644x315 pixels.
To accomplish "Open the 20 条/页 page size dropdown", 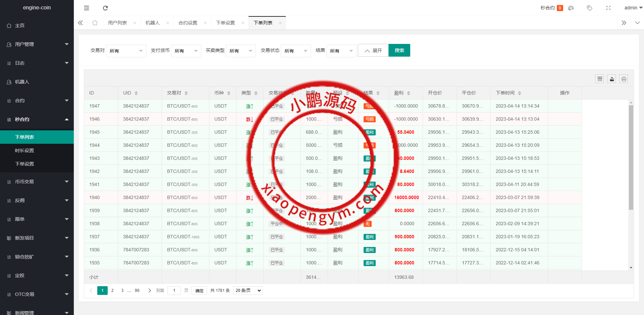I will coord(248,291).
